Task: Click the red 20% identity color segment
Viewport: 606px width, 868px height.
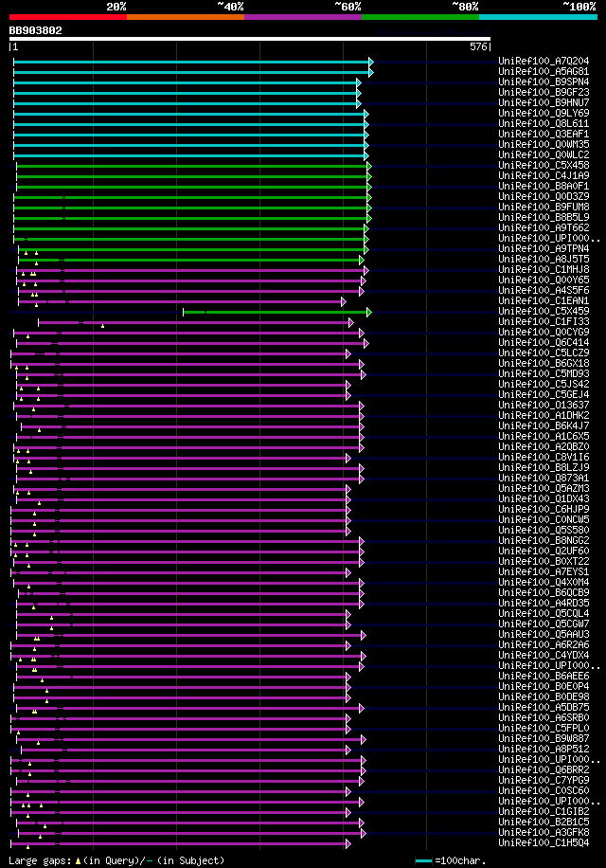Action: pyautogui.click(x=68, y=17)
